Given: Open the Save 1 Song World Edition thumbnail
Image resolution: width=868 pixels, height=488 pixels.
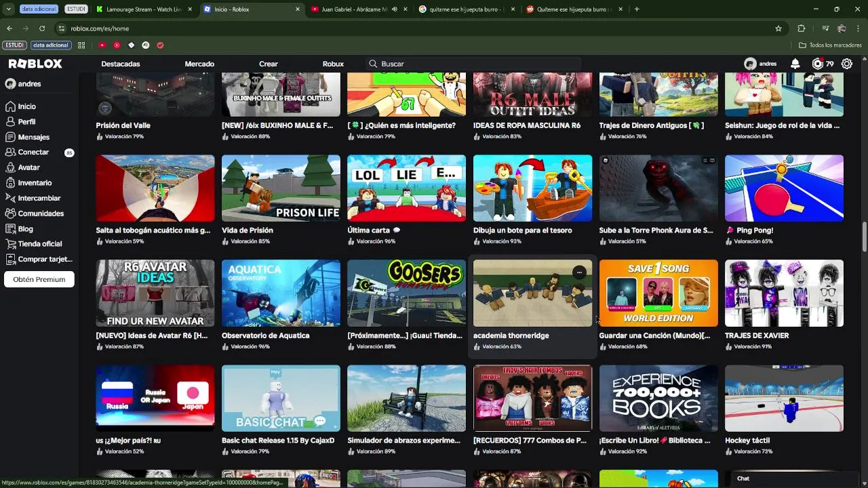Looking at the screenshot, I should [x=658, y=293].
